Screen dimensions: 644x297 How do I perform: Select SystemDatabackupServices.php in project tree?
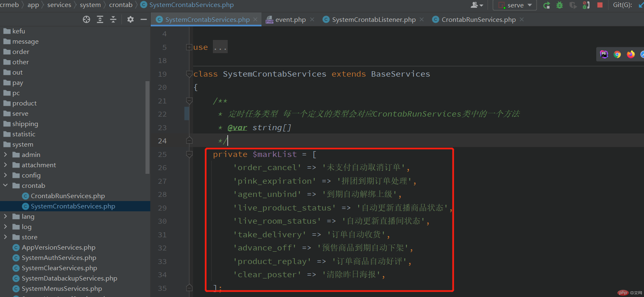(x=69, y=278)
